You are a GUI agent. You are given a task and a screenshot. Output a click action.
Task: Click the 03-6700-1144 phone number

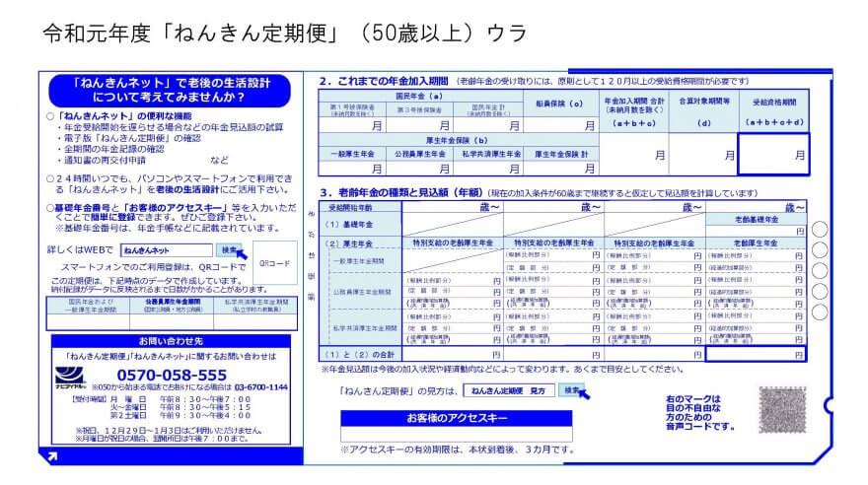coord(260,387)
